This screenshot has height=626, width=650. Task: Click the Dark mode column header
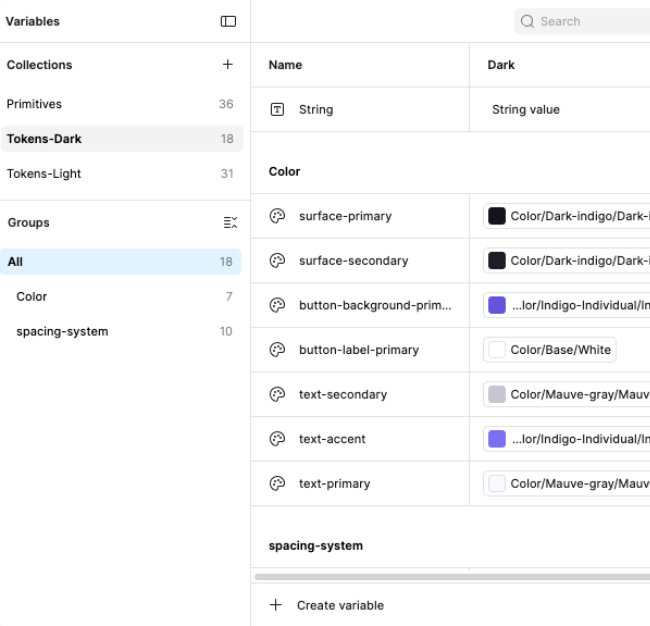501,65
